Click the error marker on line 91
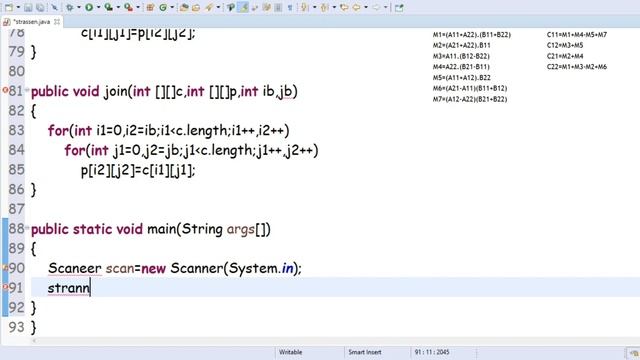 click(5, 287)
